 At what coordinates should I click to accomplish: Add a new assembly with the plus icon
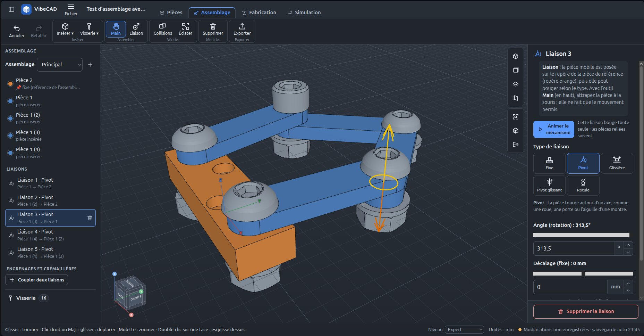[x=90, y=65]
